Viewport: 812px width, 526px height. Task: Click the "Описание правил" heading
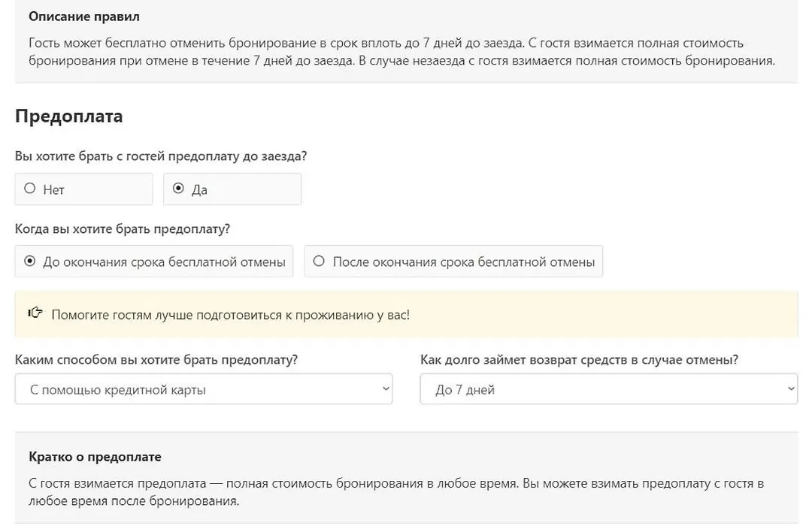coord(84,17)
